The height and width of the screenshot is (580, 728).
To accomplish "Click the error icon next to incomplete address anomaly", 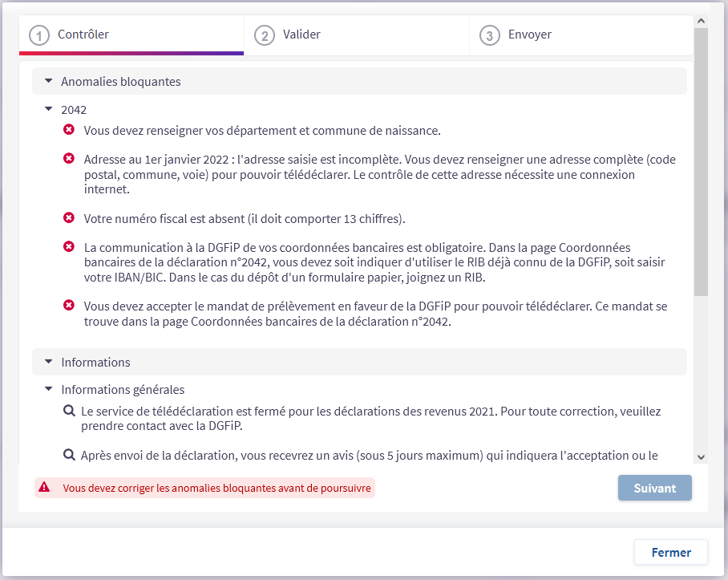I will tap(69, 160).
